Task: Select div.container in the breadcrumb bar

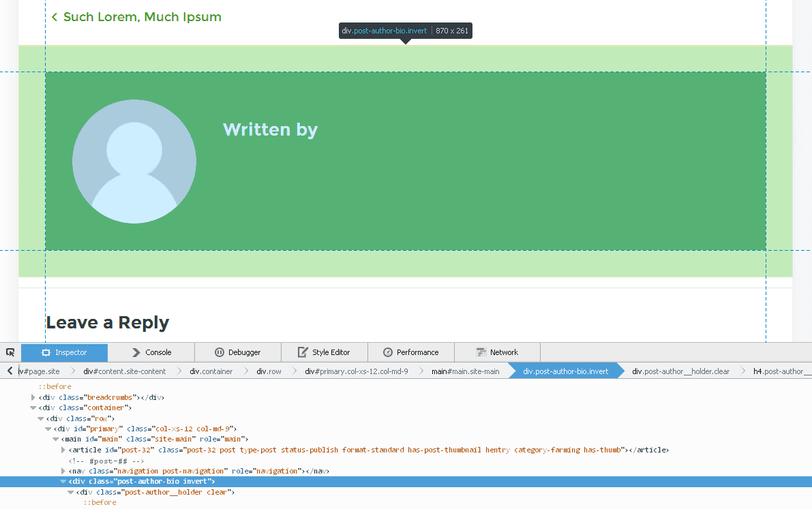Action: tap(211, 371)
